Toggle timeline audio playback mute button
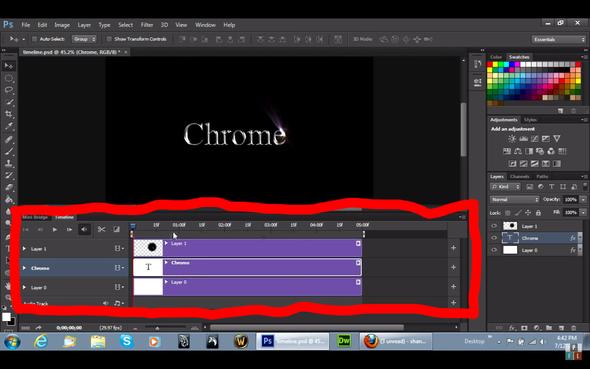Image resolution: width=590 pixels, height=369 pixels. click(84, 229)
